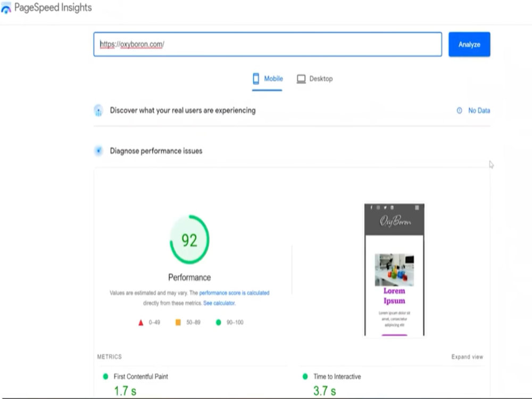The height and width of the screenshot is (399, 532).
Task: Switch to the Desktop tab
Action: [314, 79]
